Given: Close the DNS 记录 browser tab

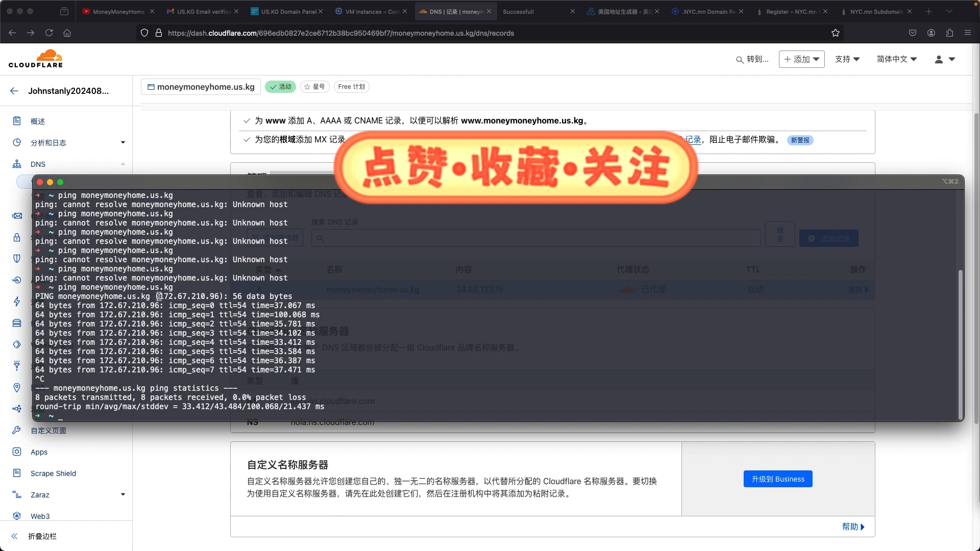Looking at the screenshot, I should click(x=489, y=11).
